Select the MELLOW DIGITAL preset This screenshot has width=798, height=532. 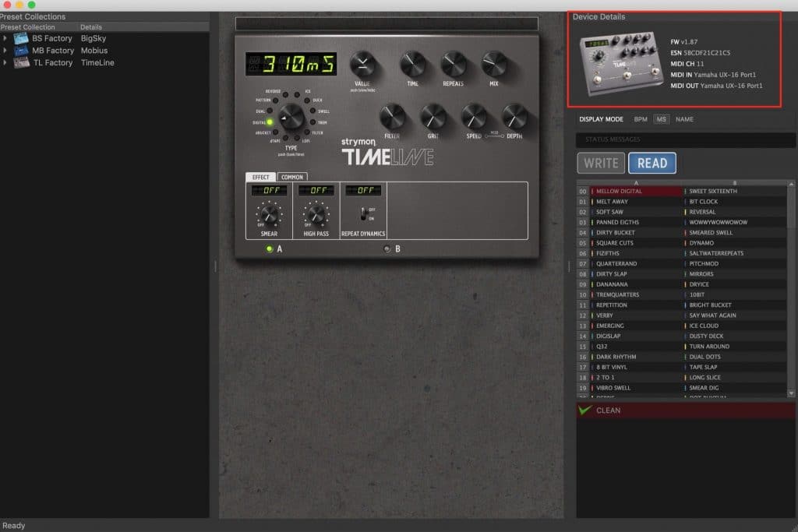[636, 192]
